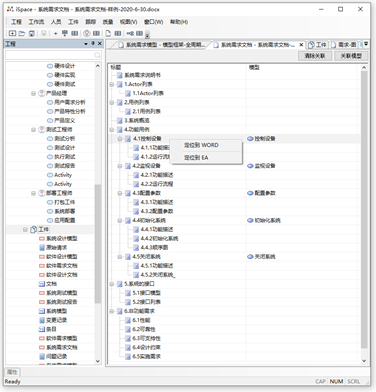
Task: Open the 帮助(H) menu
Action: (x=179, y=22)
